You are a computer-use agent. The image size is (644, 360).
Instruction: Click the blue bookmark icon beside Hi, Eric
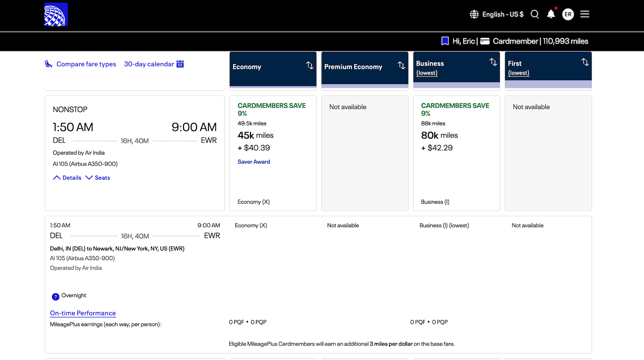pos(445,41)
